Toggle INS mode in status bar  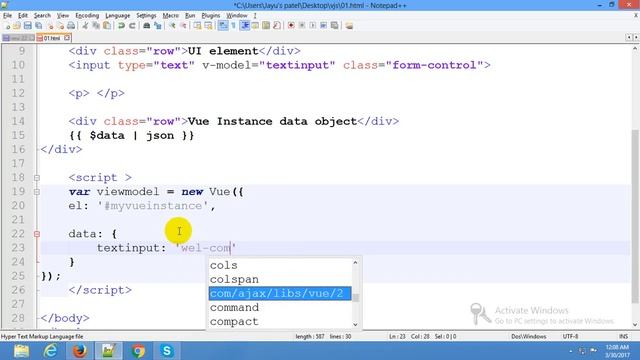point(623,336)
